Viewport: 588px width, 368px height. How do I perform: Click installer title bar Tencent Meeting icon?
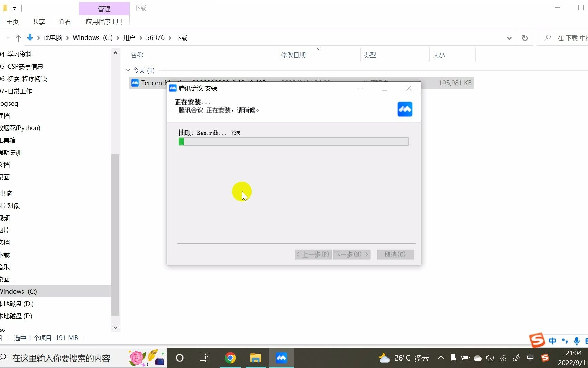[173, 88]
